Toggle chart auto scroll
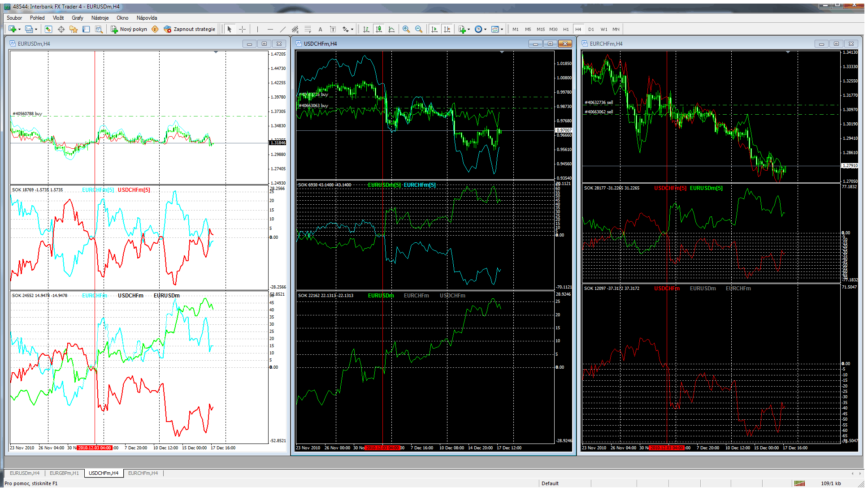868x491 pixels. tap(434, 29)
